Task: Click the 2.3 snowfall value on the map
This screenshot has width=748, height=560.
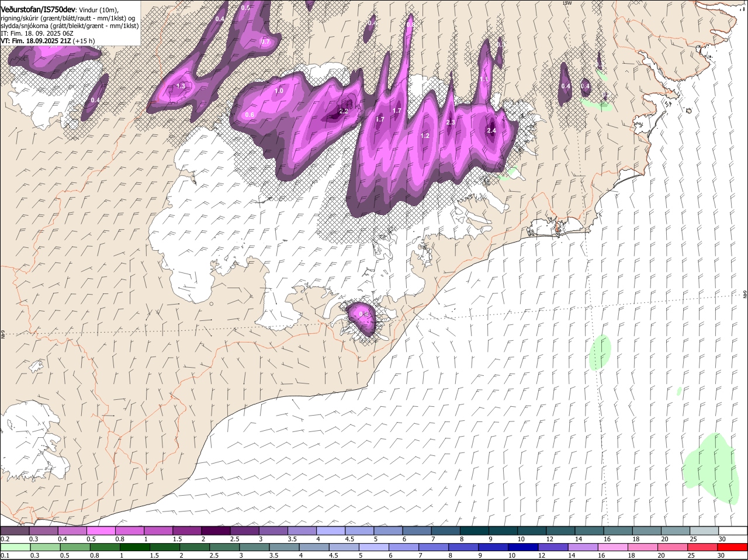Action: 451,122
